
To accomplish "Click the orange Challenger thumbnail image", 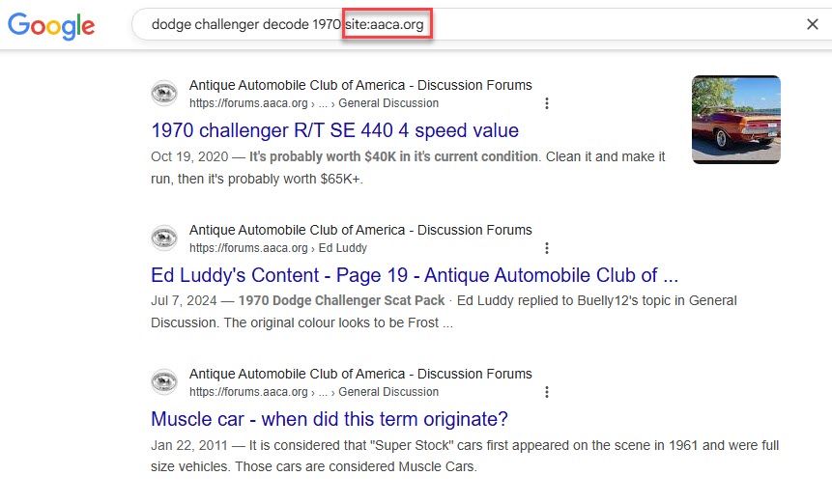I will pyautogui.click(x=736, y=120).
